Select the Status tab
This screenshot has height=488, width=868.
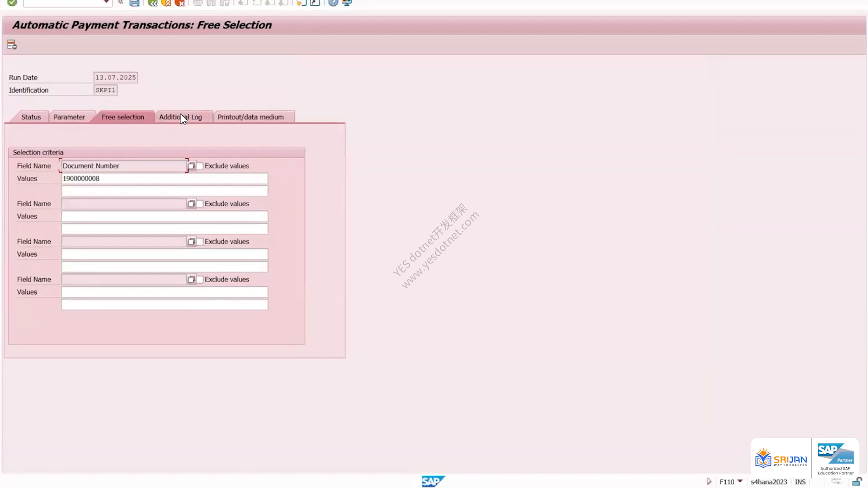[31, 117]
